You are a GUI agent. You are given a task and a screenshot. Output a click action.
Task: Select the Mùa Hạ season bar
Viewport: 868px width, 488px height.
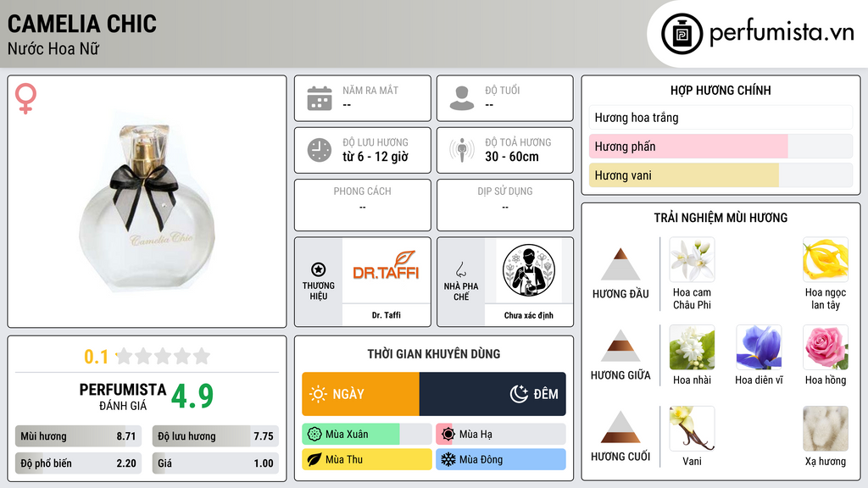501,435
